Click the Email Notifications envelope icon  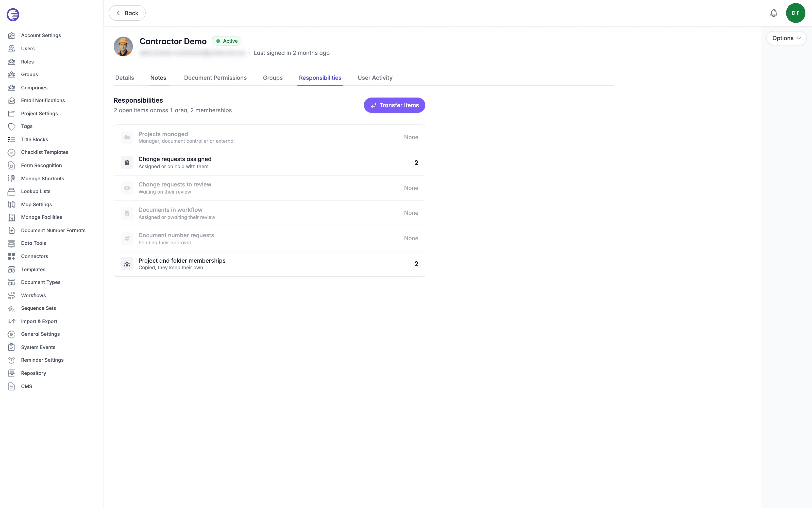click(11, 101)
